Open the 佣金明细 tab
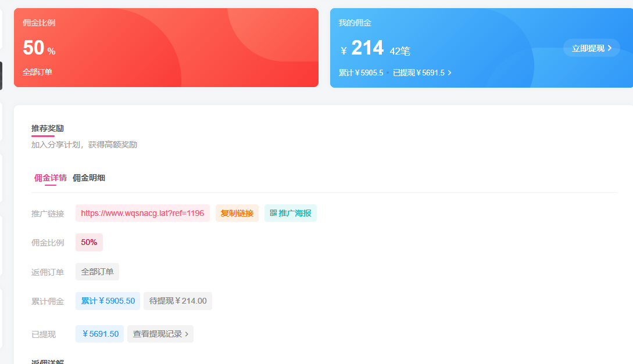The width and height of the screenshot is (633, 364). tap(89, 178)
